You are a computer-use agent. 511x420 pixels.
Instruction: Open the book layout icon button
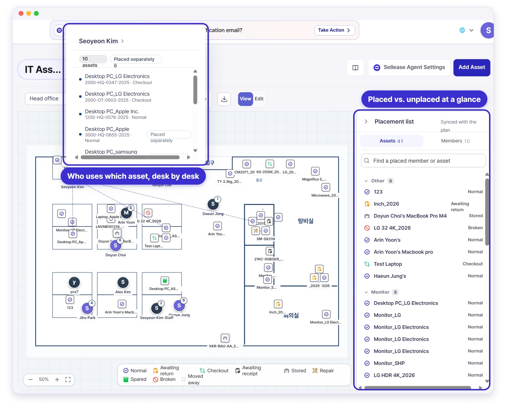coord(355,68)
